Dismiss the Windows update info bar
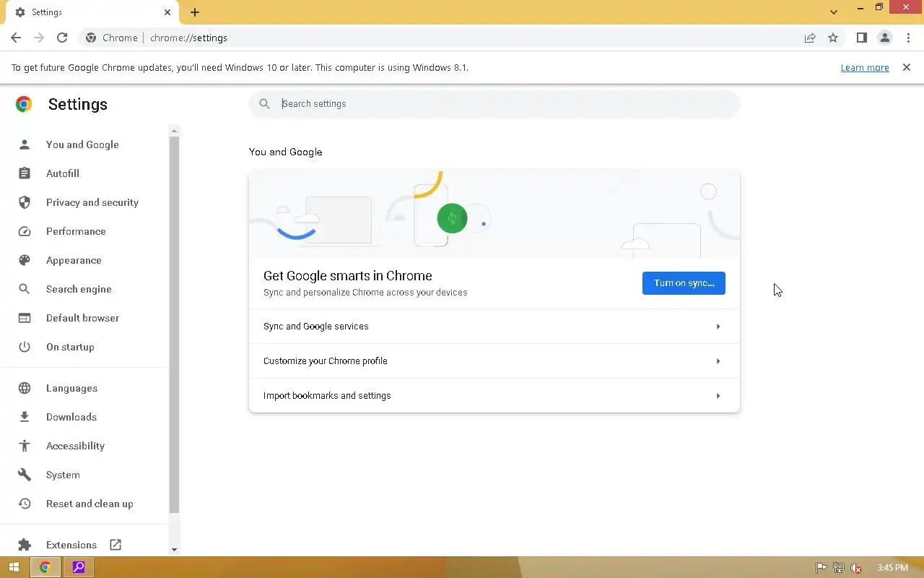 tap(907, 67)
